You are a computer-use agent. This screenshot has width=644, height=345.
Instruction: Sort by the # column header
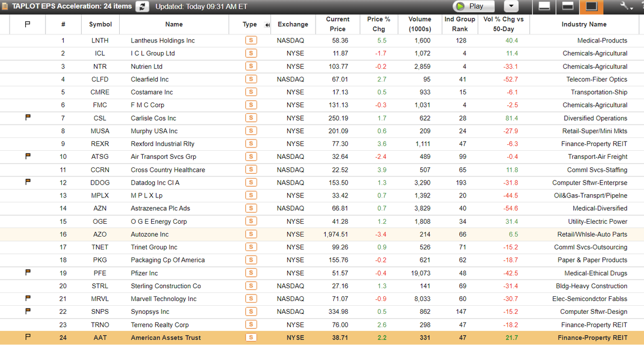(x=63, y=24)
